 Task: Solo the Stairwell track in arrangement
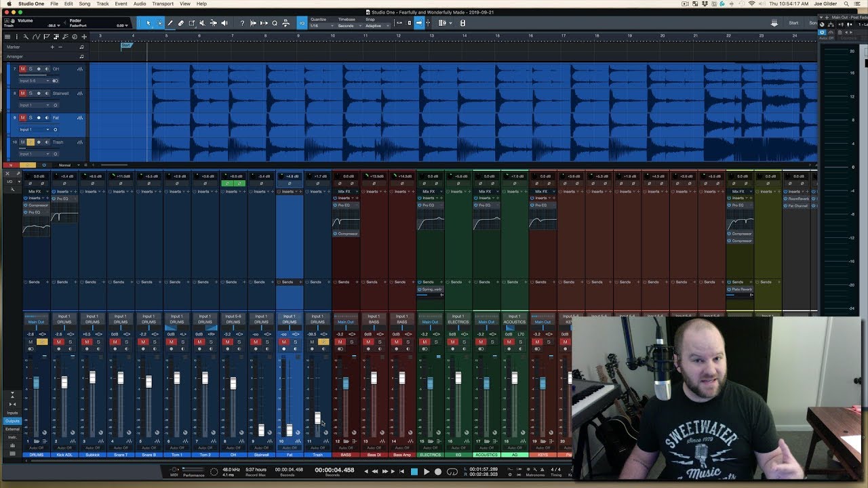(31, 94)
